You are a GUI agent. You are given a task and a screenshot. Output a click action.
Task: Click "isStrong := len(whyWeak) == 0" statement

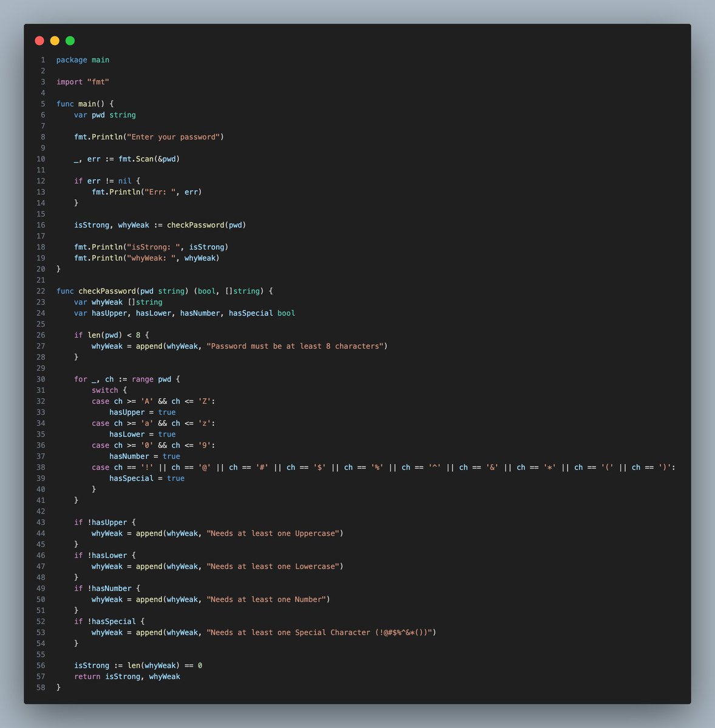[138, 666]
